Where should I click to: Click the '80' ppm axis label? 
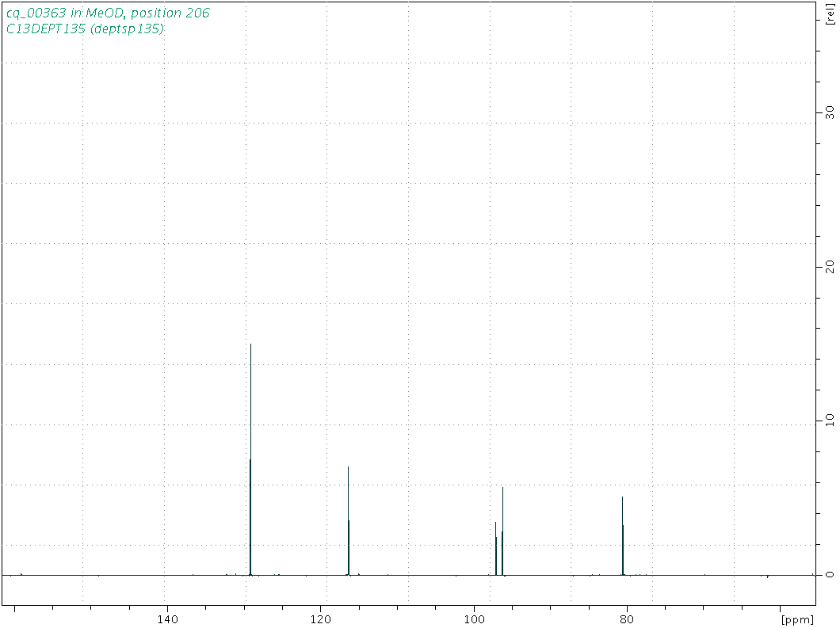627,619
